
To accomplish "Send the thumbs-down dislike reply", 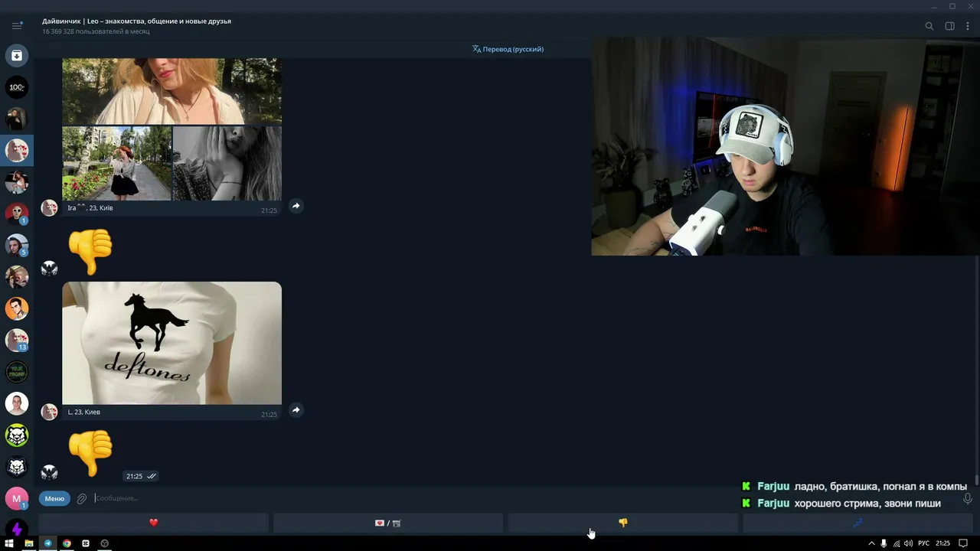I will [x=623, y=523].
